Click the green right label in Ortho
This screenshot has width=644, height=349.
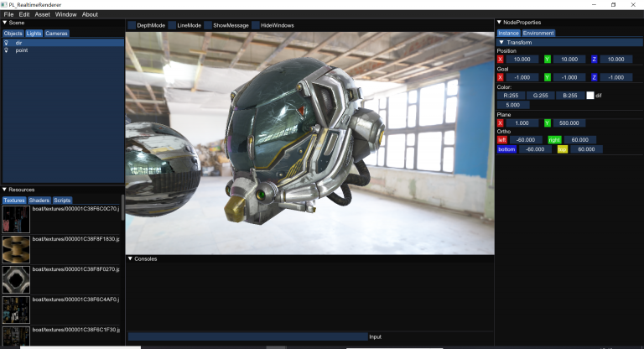pos(554,139)
